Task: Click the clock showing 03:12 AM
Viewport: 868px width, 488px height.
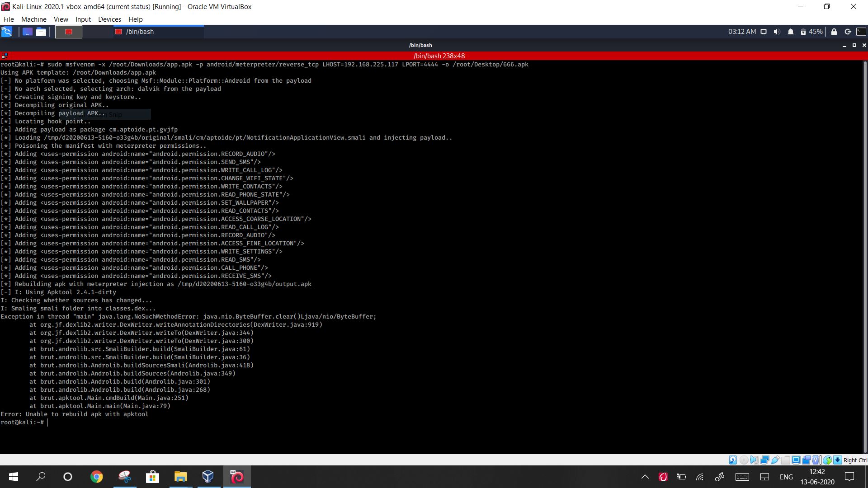Action: 742,32
